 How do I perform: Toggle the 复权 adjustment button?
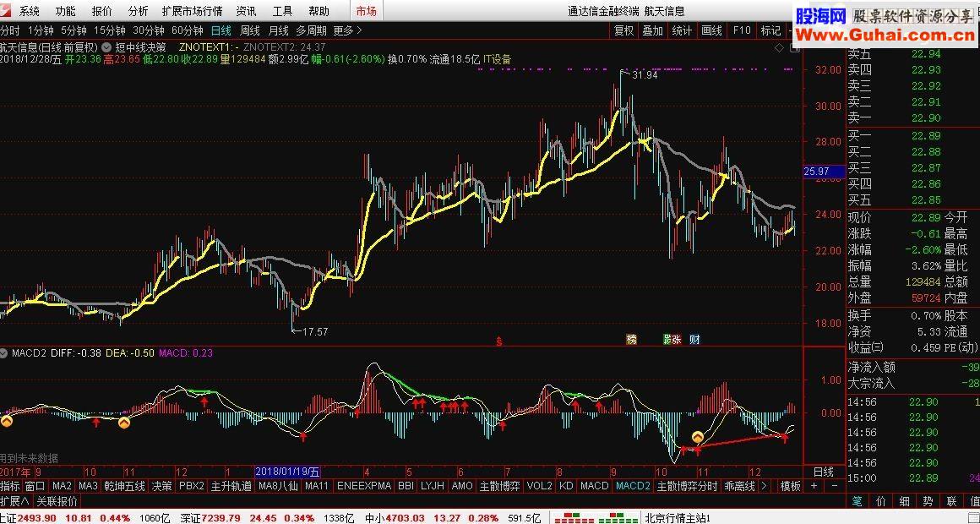pyautogui.click(x=623, y=30)
